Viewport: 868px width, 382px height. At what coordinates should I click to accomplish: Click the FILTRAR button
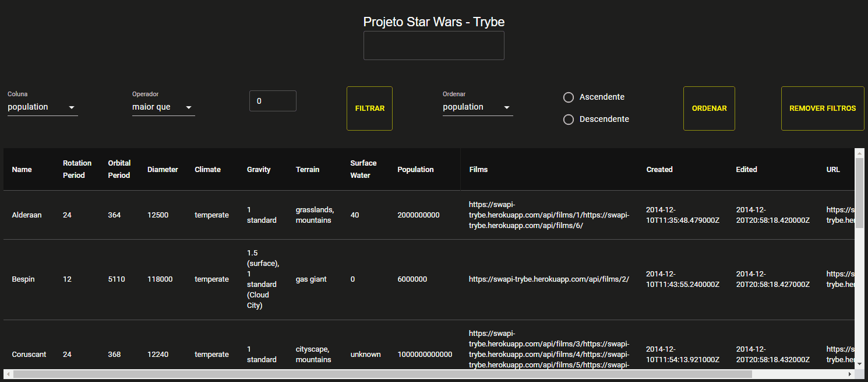(369, 108)
